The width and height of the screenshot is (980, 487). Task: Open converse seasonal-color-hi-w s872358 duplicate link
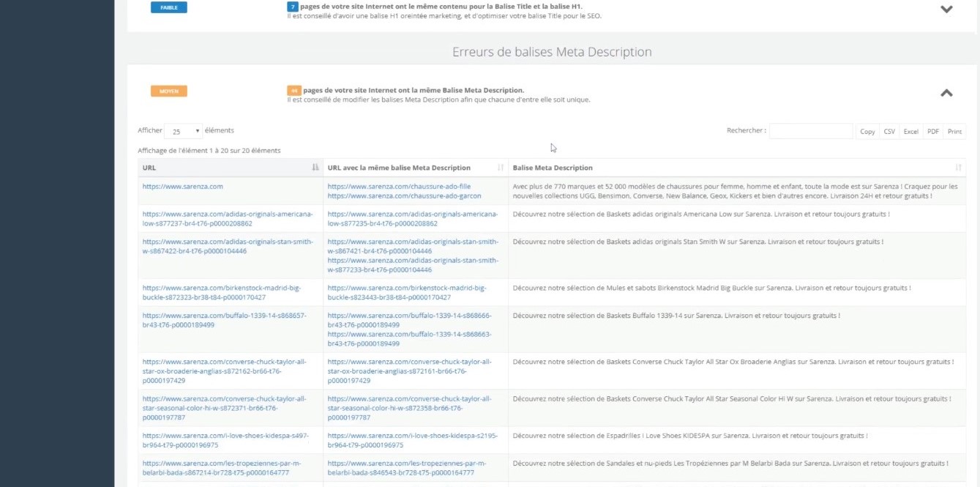[409, 408]
